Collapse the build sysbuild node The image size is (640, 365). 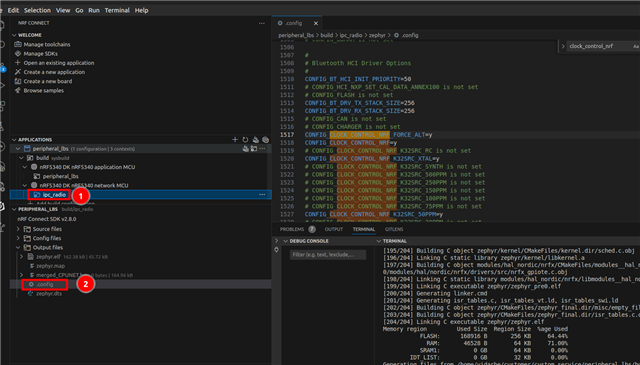click(22, 158)
